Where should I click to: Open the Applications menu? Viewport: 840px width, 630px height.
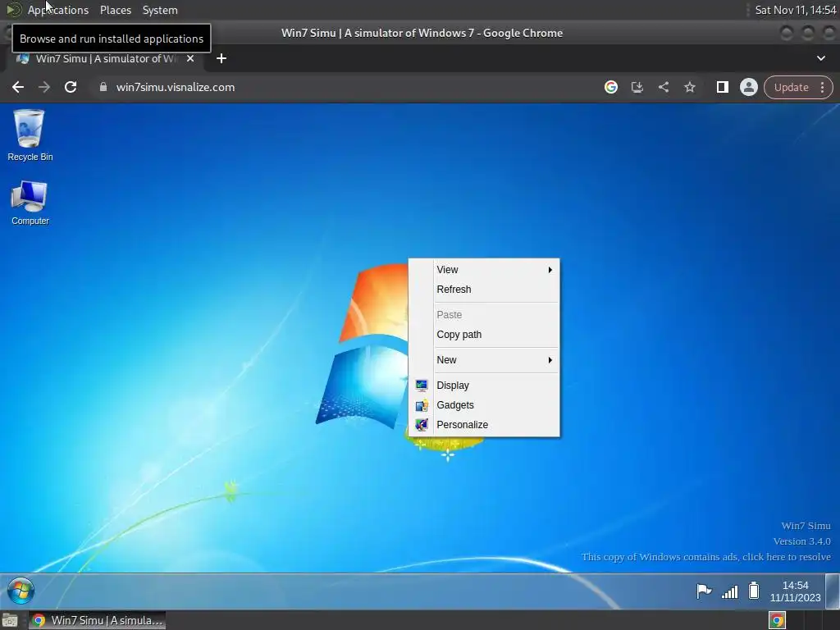[58, 10]
